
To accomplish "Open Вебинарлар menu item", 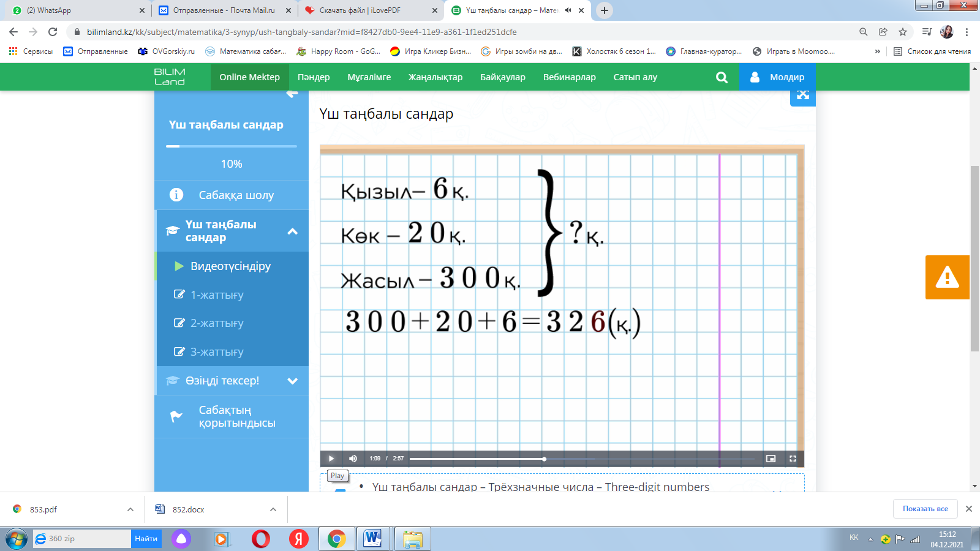I will tap(570, 77).
